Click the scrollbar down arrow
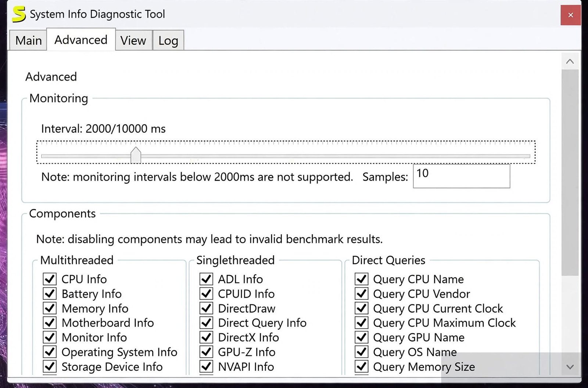Screen dimensions: 588x388 click(570, 367)
